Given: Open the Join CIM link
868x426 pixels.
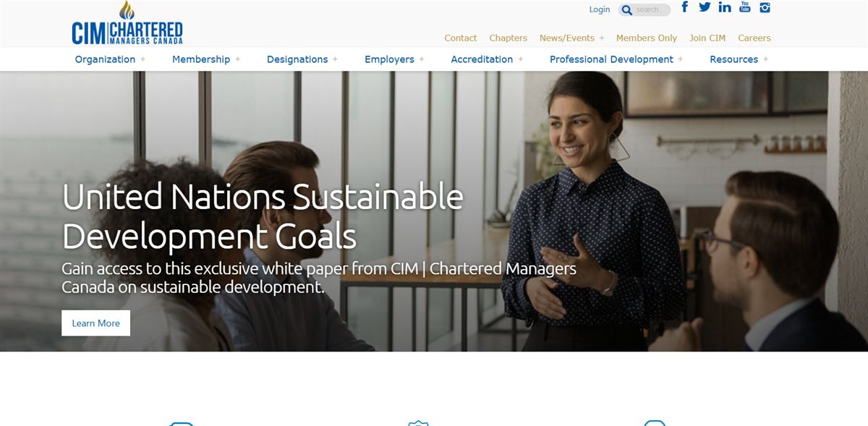Looking at the screenshot, I should click(706, 38).
